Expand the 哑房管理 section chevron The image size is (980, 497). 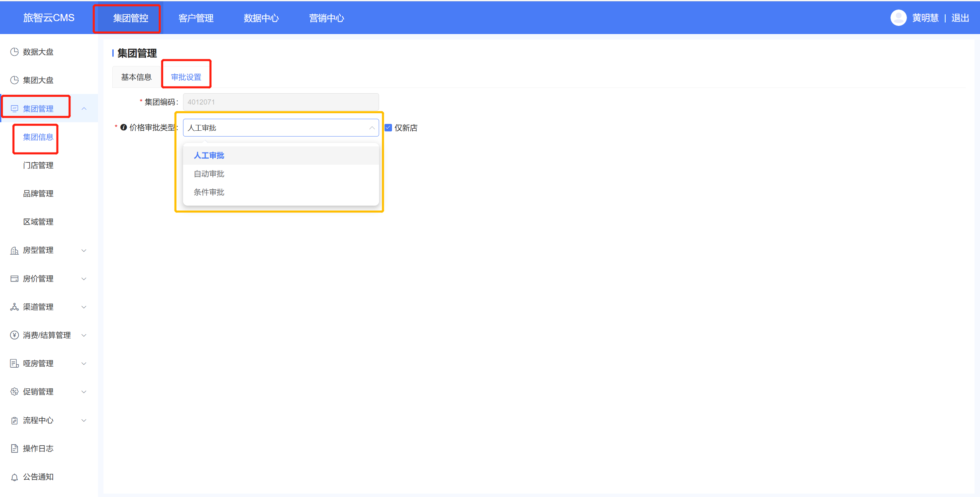coord(84,364)
